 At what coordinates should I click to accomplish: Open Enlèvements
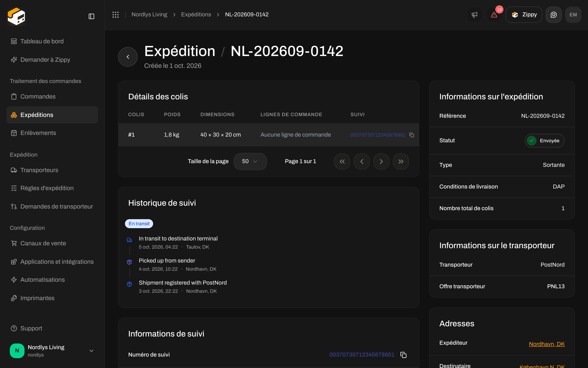(x=52, y=133)
